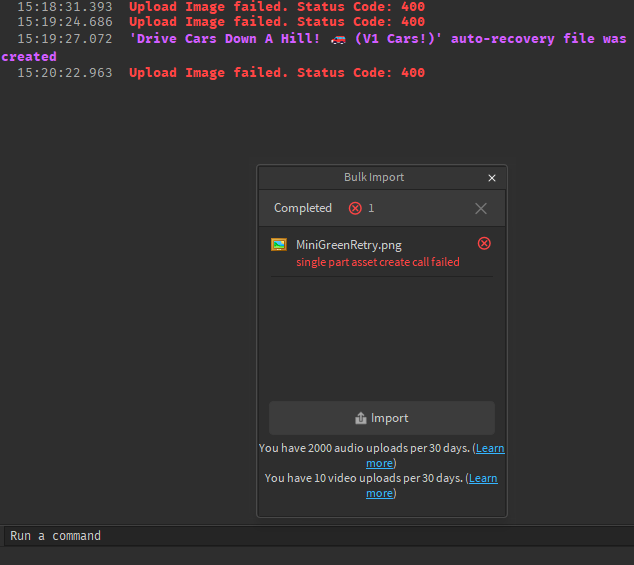Click the red error count icon
The image size is (634, 565).
[x=355, y=208]
